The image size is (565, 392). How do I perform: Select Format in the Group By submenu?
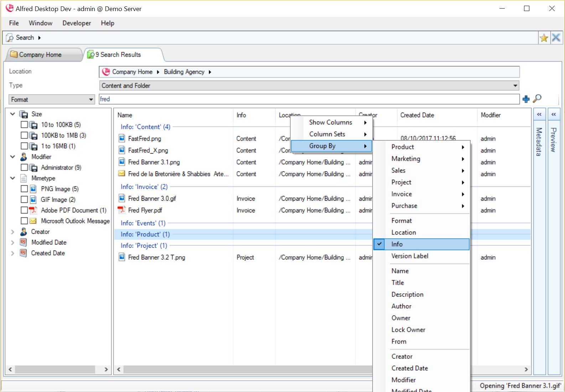coord(401,221)
